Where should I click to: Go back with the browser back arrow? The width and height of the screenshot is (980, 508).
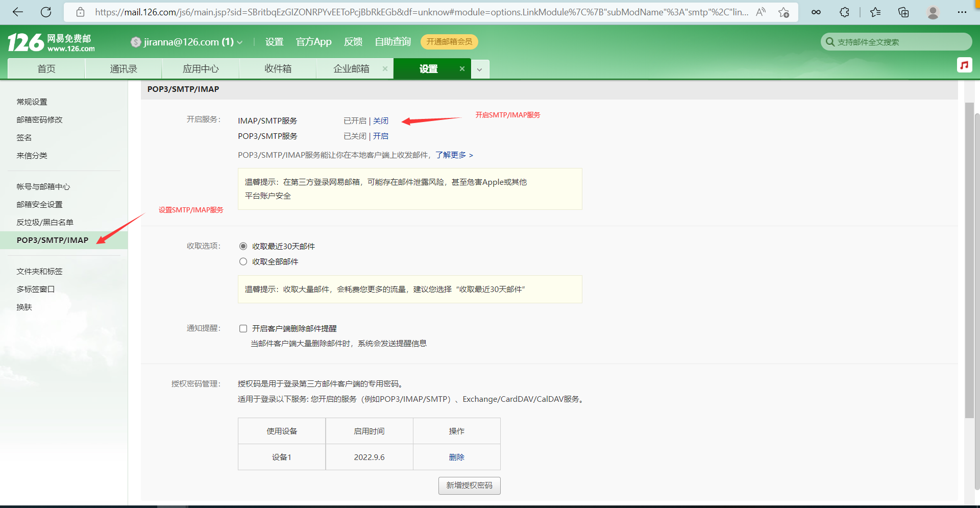click(x=18, y=12)
